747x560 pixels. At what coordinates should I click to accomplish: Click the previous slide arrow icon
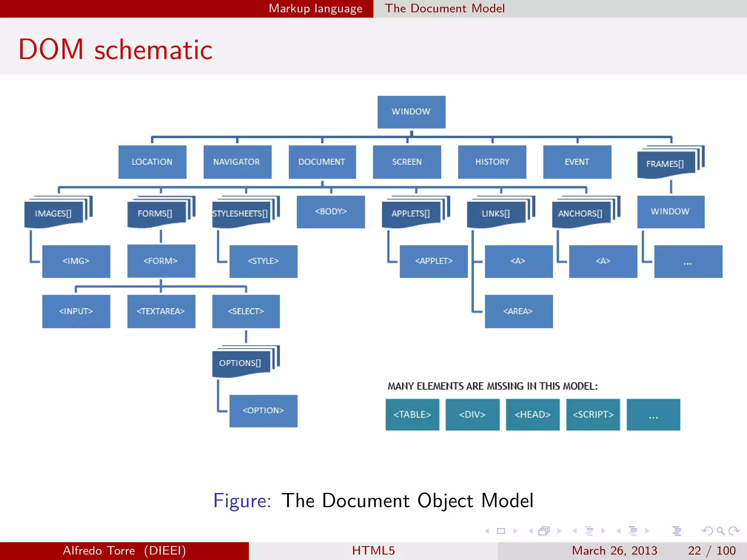(487, 531)
